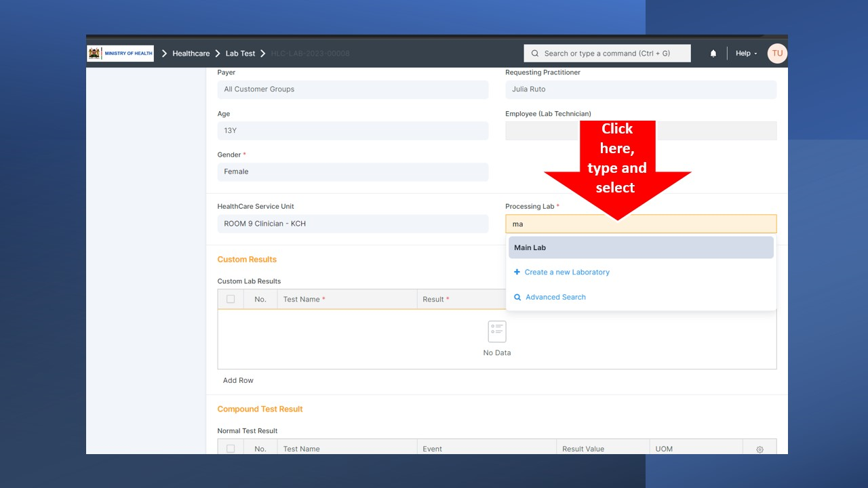Focus the Processing Lab input field
868x488 pixels.
[x=641, y=224]
